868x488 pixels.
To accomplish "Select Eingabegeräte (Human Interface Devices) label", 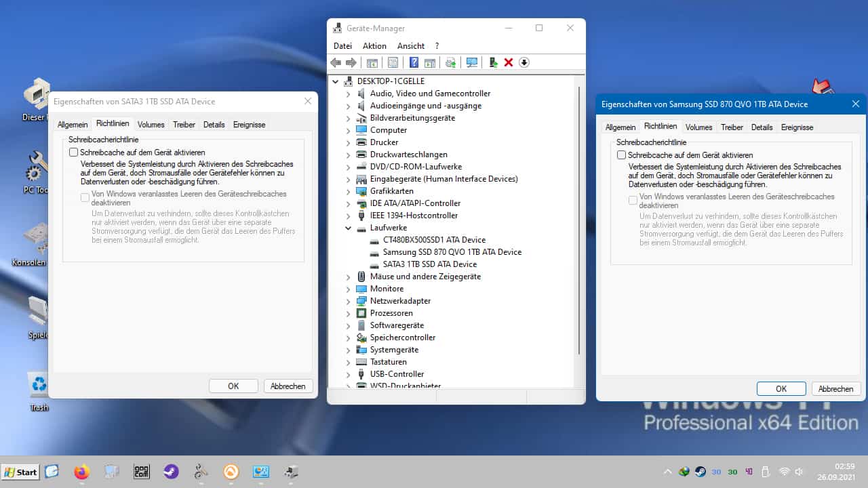I will [x=443, y=179].
